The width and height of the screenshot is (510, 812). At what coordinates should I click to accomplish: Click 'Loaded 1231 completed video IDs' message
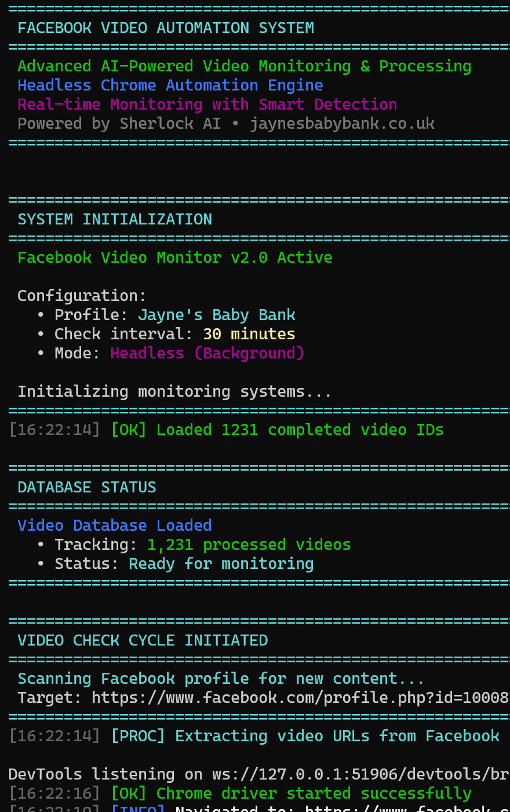(x=300, y=430)
